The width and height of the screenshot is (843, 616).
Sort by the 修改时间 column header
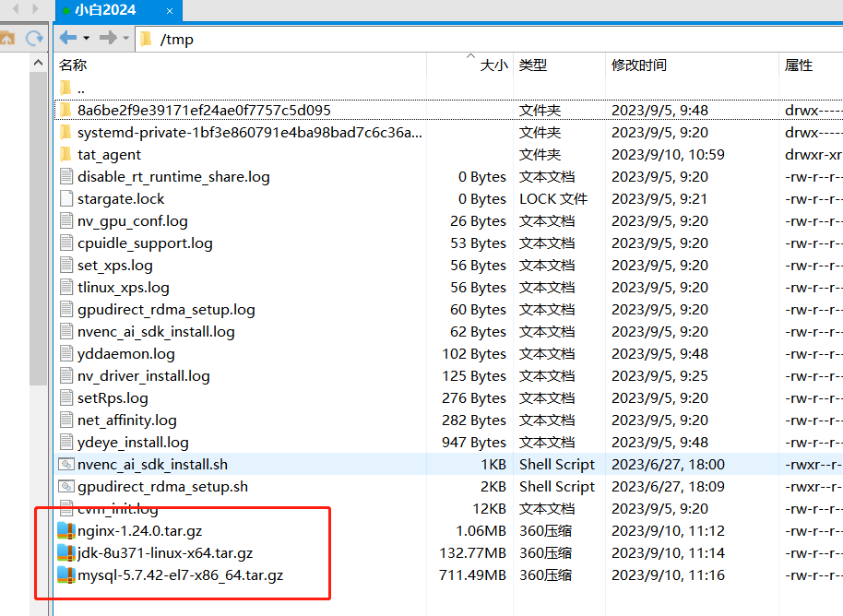point(638,65)
